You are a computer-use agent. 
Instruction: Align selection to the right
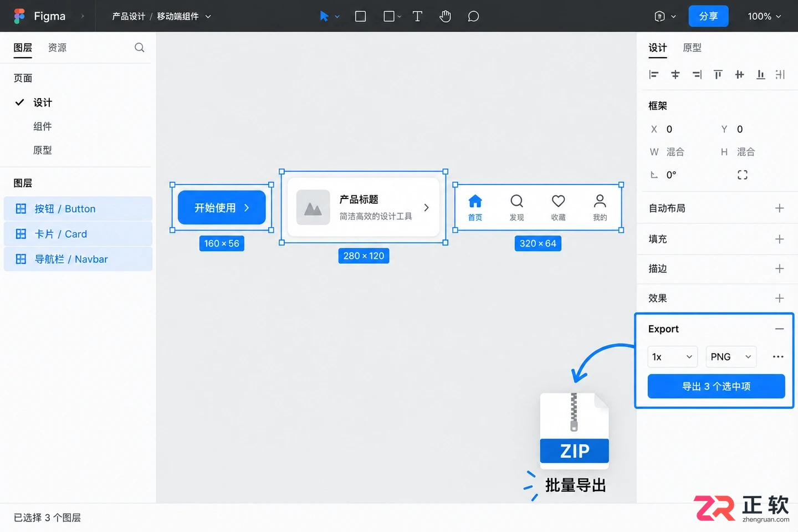pos(697,74)
